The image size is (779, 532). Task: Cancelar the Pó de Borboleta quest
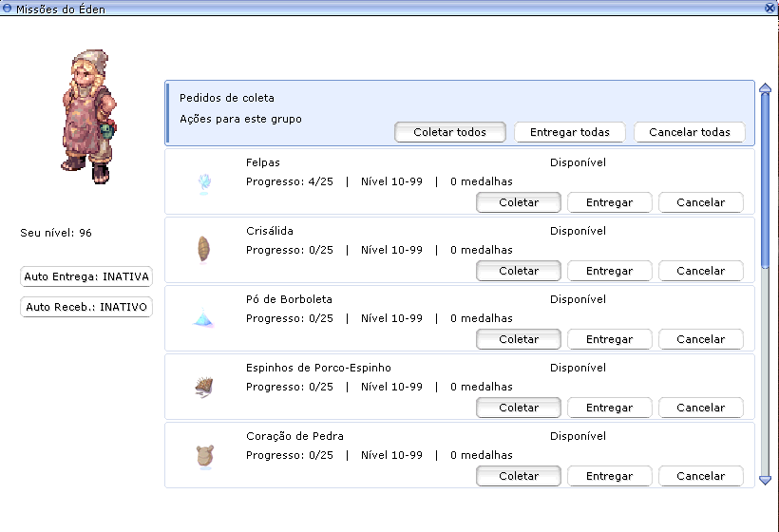701,339
